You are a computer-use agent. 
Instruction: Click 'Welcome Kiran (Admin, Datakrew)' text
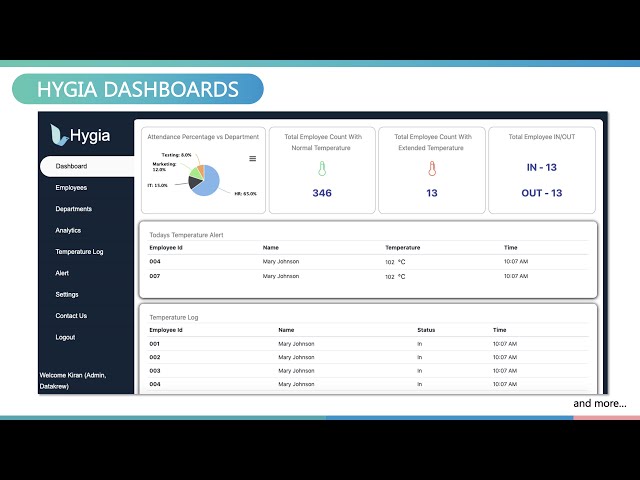73,381
